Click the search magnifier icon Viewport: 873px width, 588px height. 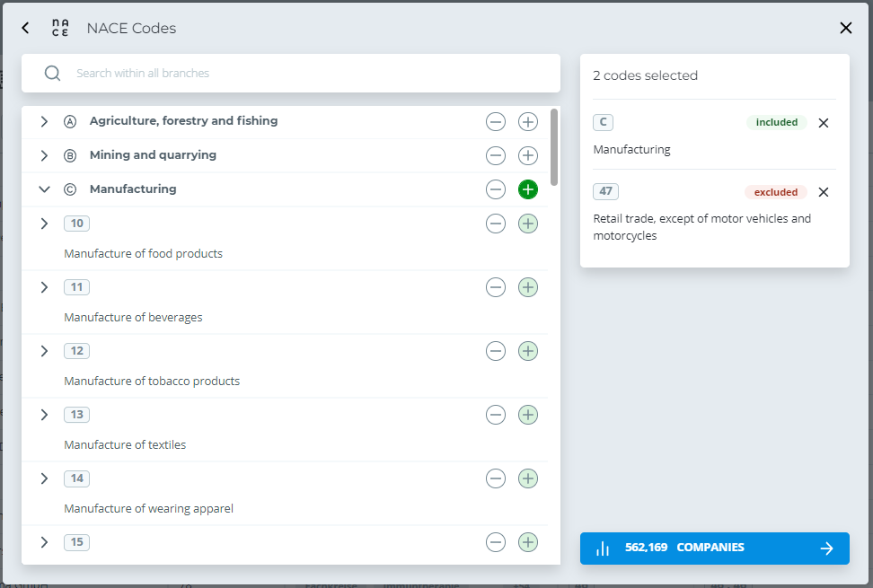[x=52, y=73]
